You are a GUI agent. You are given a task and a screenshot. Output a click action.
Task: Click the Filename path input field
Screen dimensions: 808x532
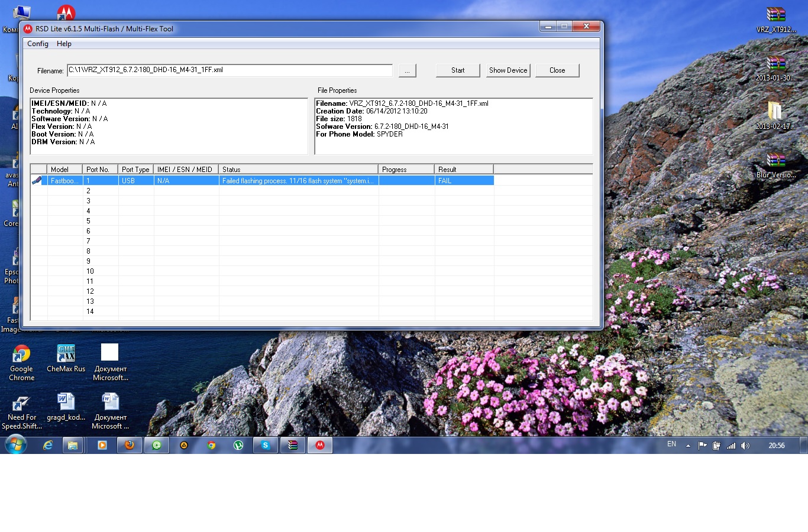click(230, 70)
